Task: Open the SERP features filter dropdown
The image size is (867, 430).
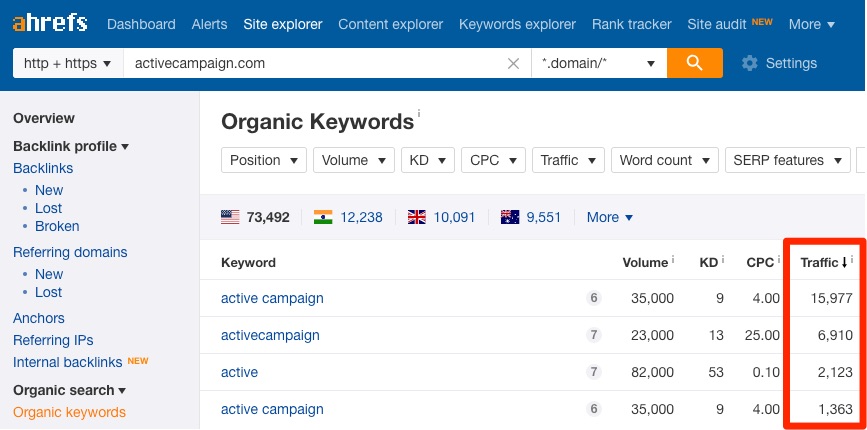Action: coord(787,160)
